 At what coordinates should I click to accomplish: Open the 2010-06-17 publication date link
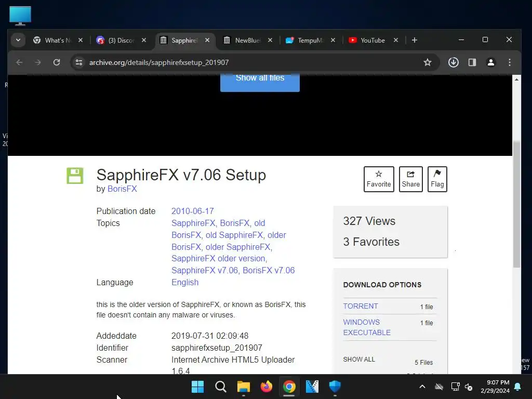[x=193, y=211]
